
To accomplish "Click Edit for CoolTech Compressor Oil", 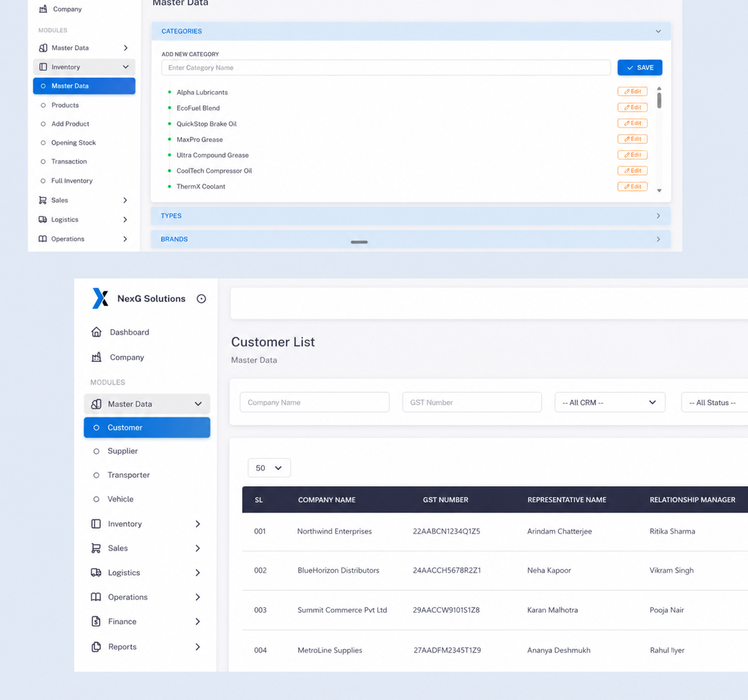I will [x=633, y=170].
